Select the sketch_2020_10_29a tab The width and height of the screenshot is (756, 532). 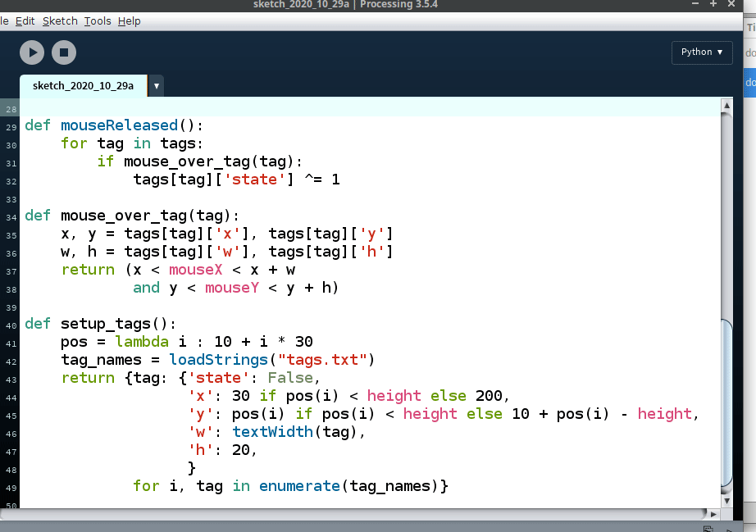pyautogui.click(x=83, y=85)
